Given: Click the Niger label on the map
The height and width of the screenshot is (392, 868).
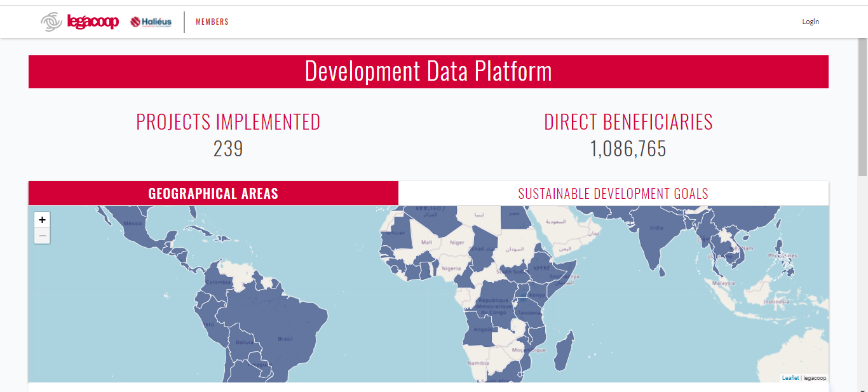Looking at the screenshot, I should (458, 242).
